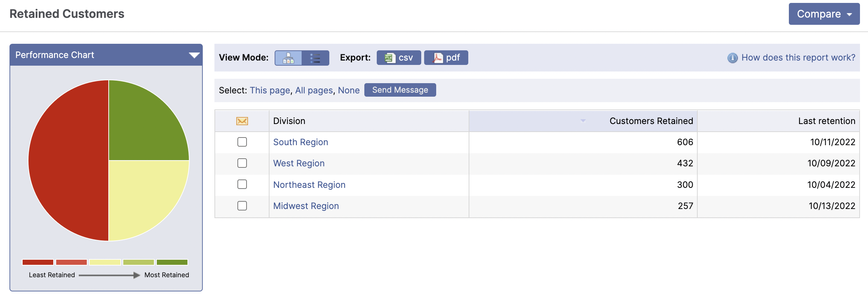Click the Retained Customers page title
This screenshot has height=294, width=868.
(67, 14)
